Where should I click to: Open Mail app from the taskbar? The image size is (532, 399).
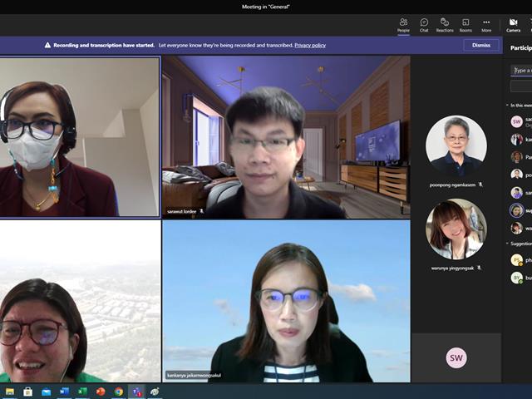[x=47, y=392]
